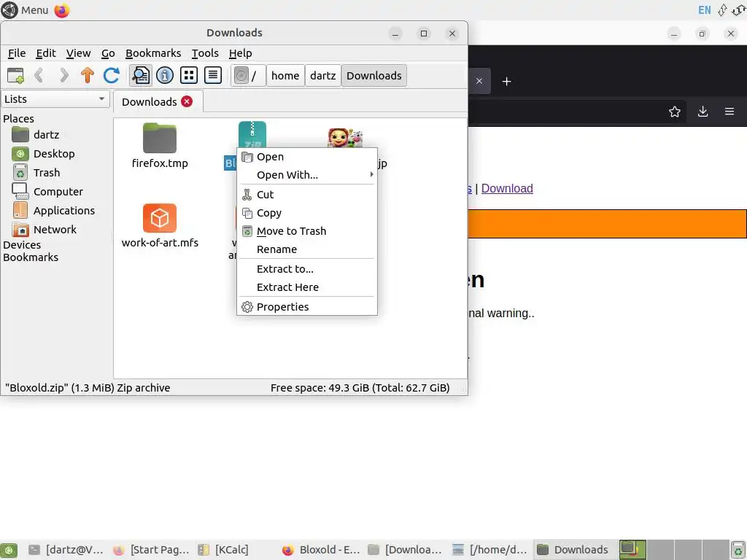Open the Go menu
Viewport: 747px width, 560px height.
108,53
